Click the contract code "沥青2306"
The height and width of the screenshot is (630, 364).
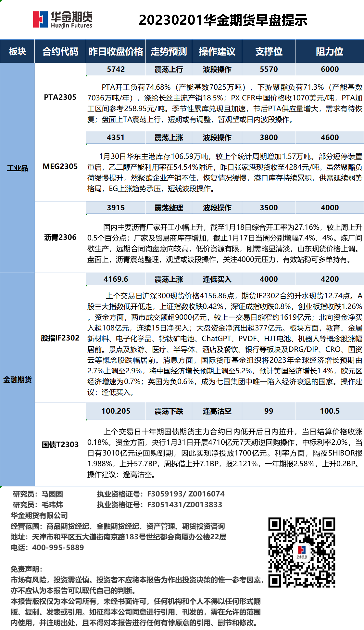point(60,237)
